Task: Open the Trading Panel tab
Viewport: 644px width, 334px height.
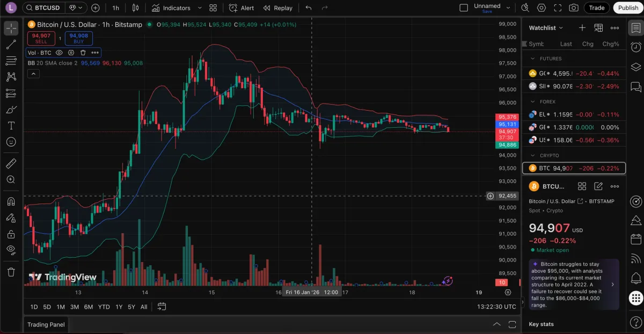Action: pos(46,324)
